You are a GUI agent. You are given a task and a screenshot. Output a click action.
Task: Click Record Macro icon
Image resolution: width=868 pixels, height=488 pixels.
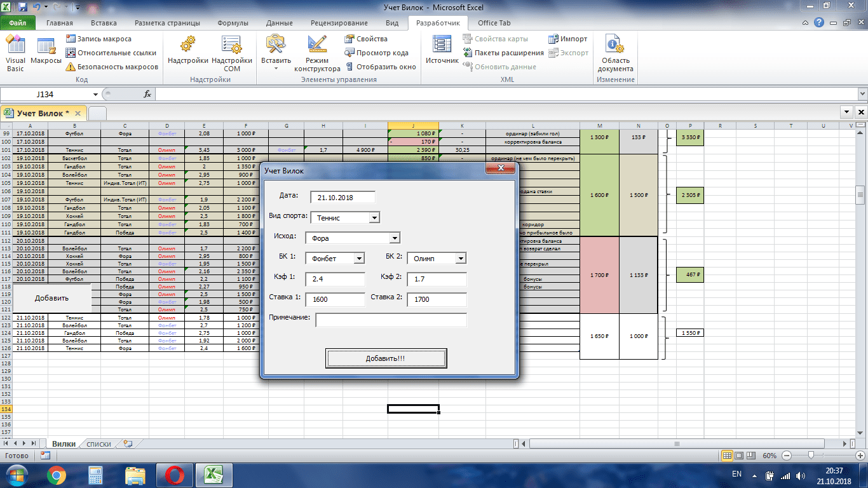(71, 39)
